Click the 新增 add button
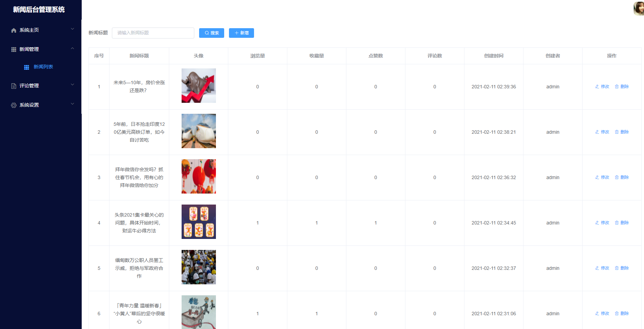This screenshot has width=644, height=329. [x=241, y=33]
